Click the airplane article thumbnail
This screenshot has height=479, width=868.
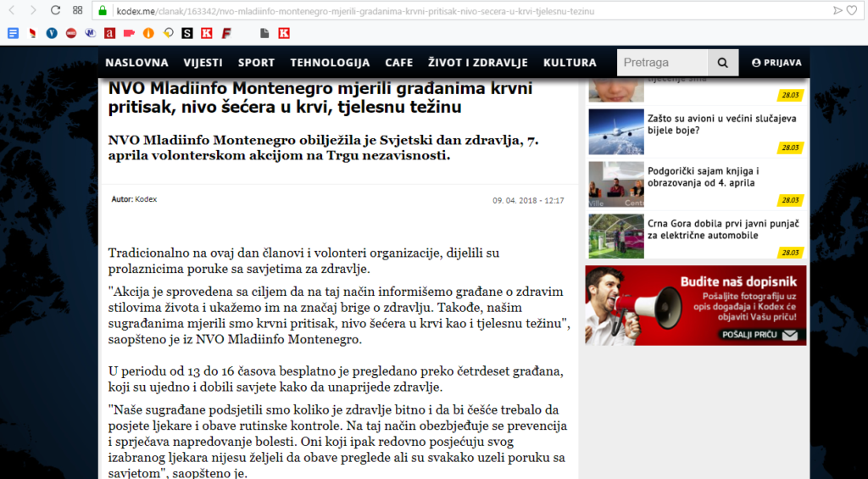point(616,131)
